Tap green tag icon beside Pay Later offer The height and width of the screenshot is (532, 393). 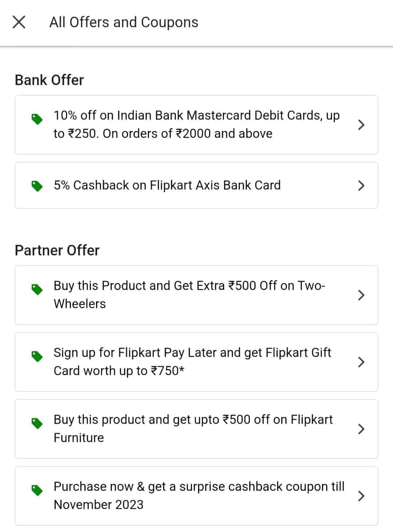[x=37, y=356]
